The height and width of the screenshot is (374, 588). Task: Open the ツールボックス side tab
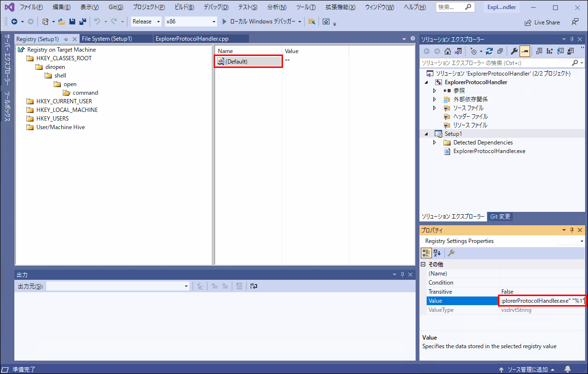(x=7, y=106)
